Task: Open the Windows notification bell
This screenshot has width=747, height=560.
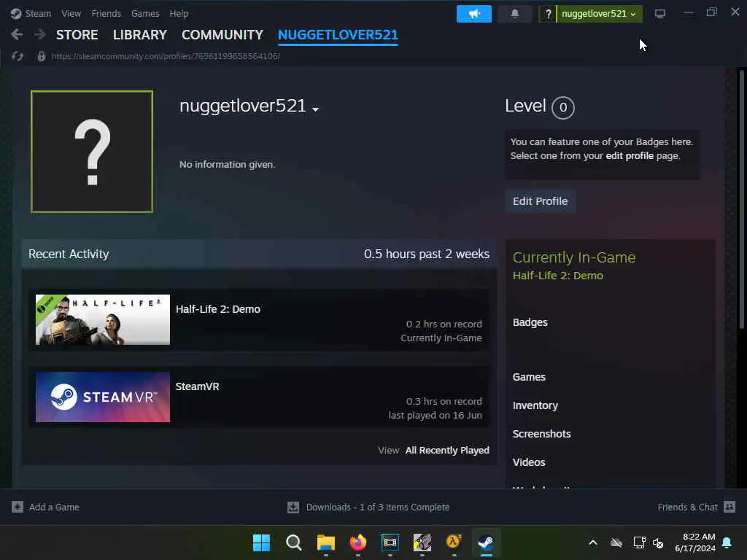Action: tap(727, 542)
